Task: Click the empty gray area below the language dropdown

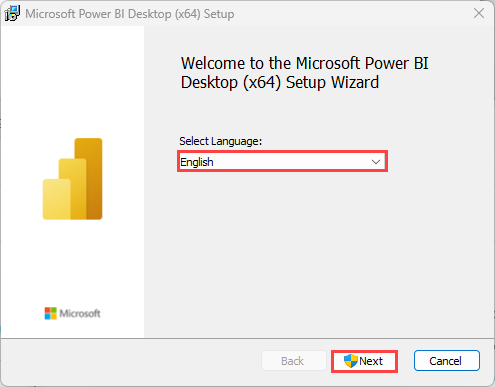Action: pos(319,253)
